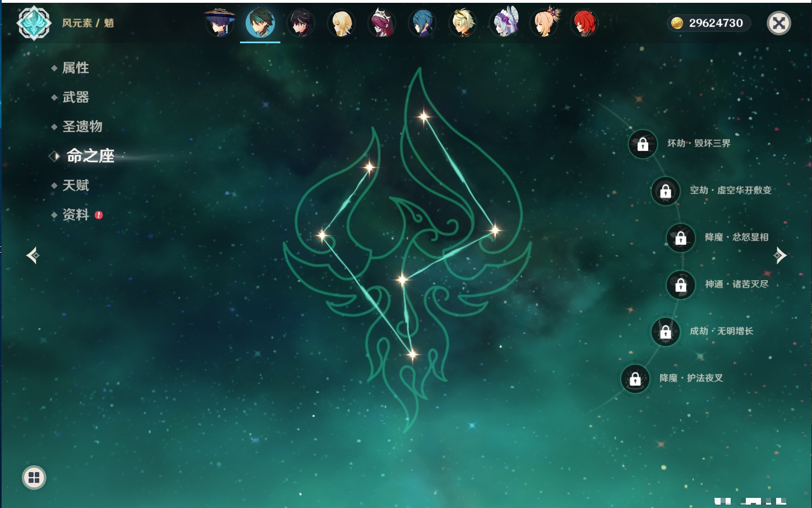The image size is (812, 508).
Task: Open the 属性 attributes page
Action: 76,68
